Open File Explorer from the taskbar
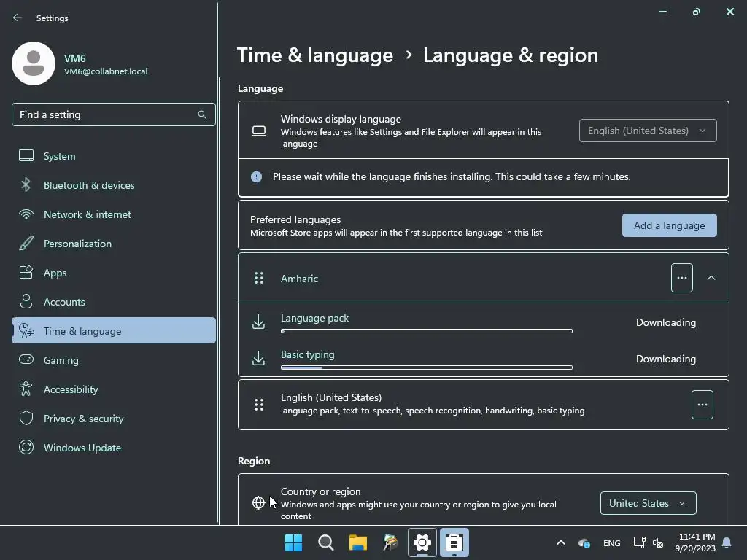 [357, 542]
